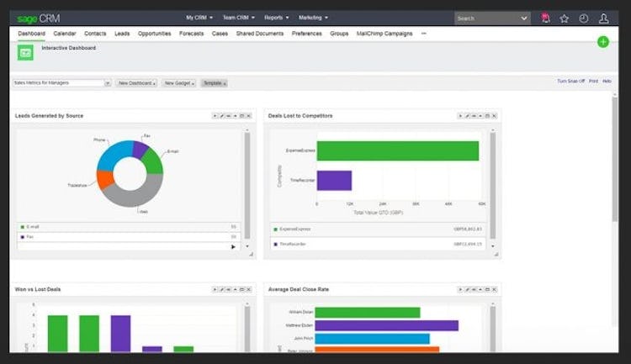Maximize the Won vs Lost Deals gadget
Screen dimensions: 631x364
click(241, 289)
